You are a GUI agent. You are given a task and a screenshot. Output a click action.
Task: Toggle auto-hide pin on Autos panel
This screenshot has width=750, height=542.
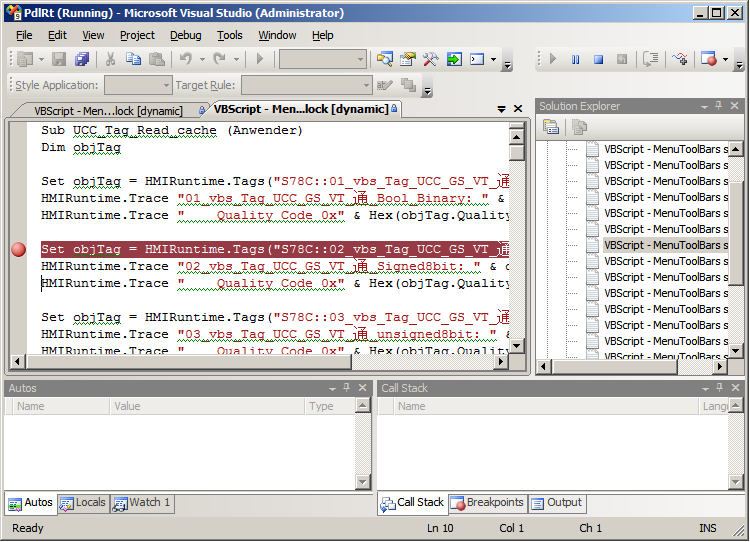point(346,388)
